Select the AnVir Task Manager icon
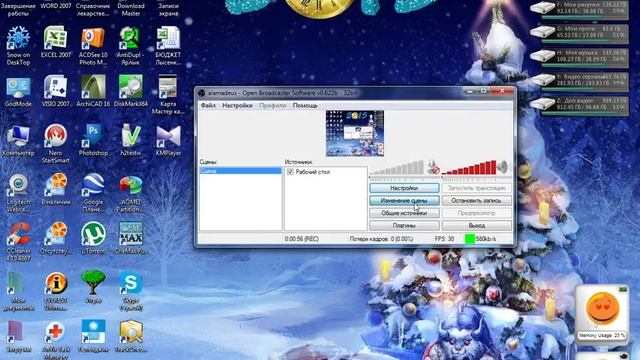Image resolution: width=640 pixels, height=360 pixels. pyautogui.click(x=56, y=340)
